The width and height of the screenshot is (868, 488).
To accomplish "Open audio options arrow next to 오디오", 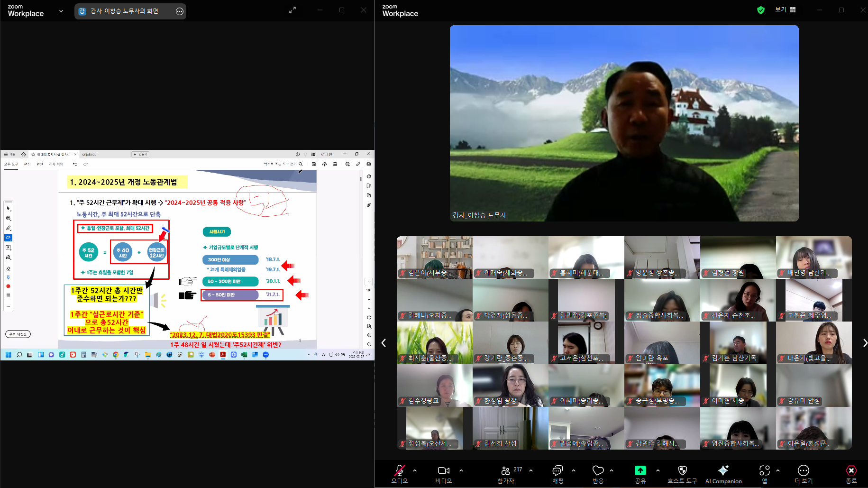I will coord(415,470).
